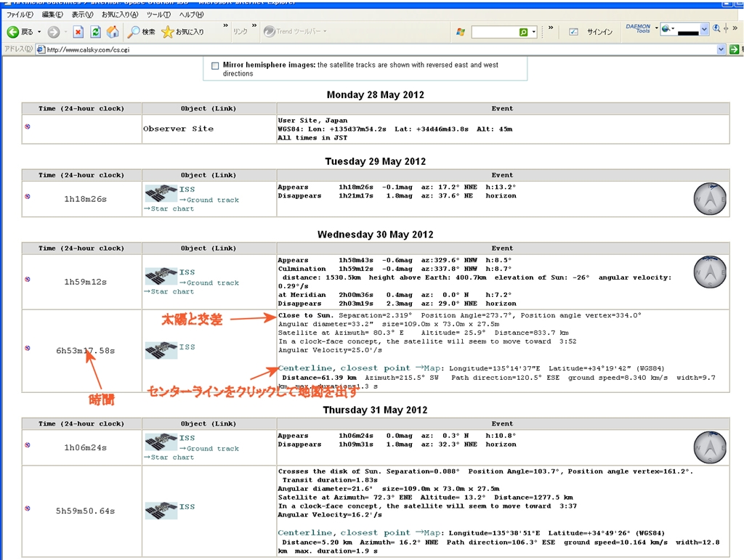Click the purple bullet beside 1h59m12s
The width and height of the screenshot is (744, 560).
[x=28, y=280]
